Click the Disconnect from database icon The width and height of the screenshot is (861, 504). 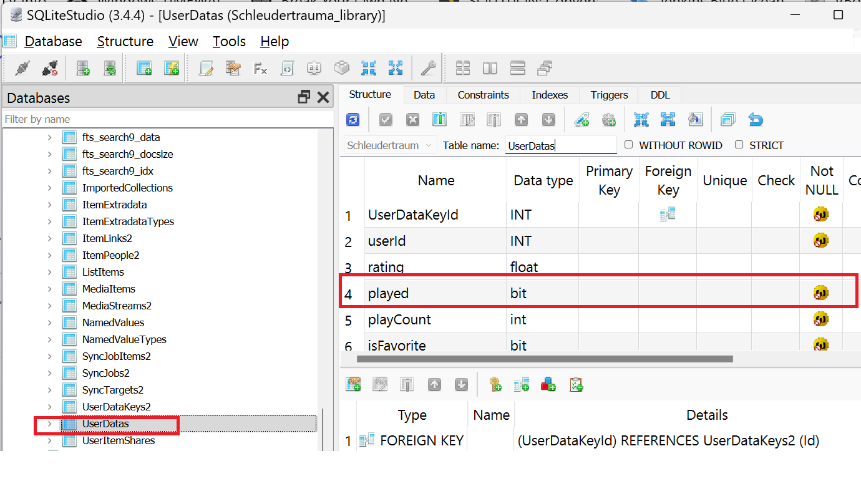[x=50, y=68]
